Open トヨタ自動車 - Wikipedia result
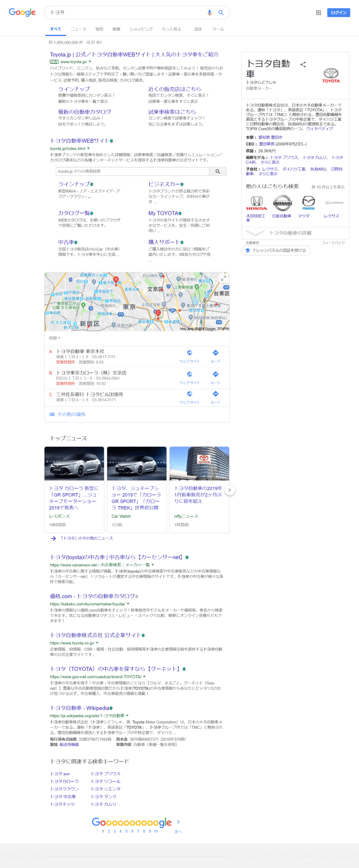 coord(79,708)
